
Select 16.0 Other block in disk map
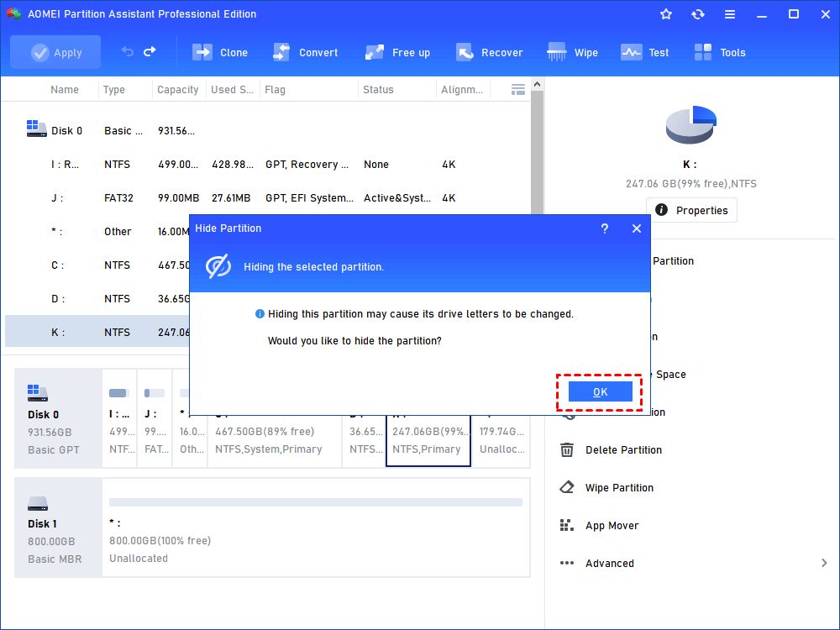192,440
